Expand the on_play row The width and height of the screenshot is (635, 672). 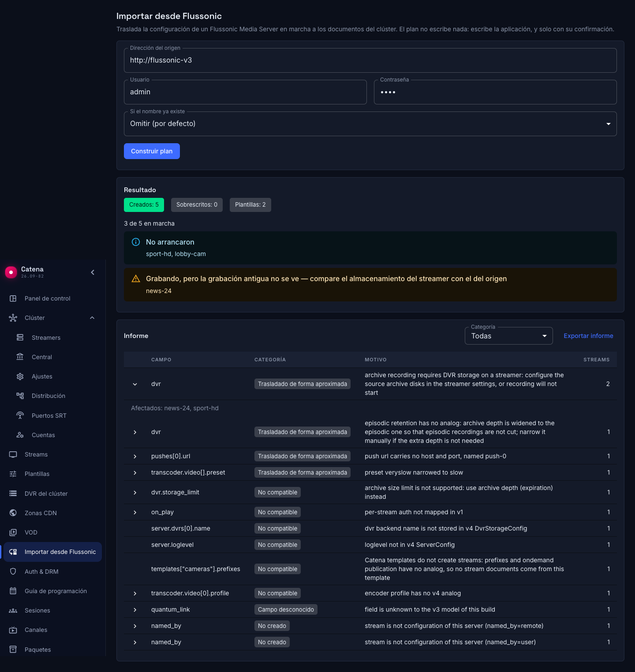coord(135,512)
